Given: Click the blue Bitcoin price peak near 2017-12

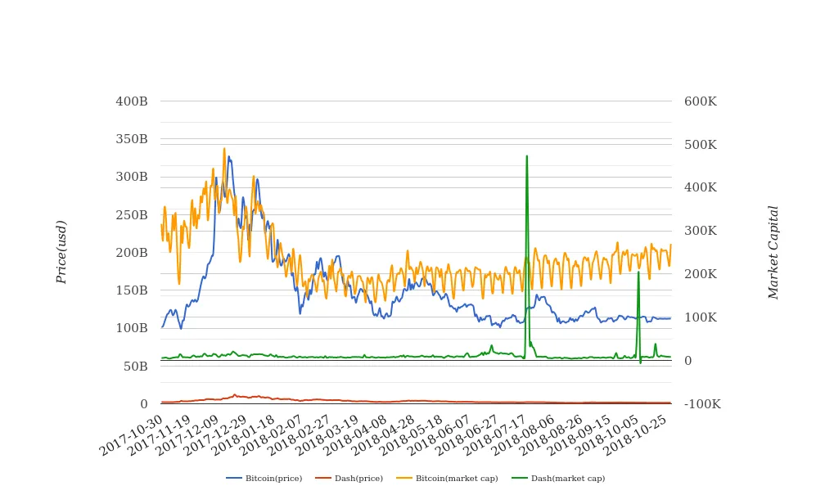Looking at the screenshot, I should (x=228, y=157).
